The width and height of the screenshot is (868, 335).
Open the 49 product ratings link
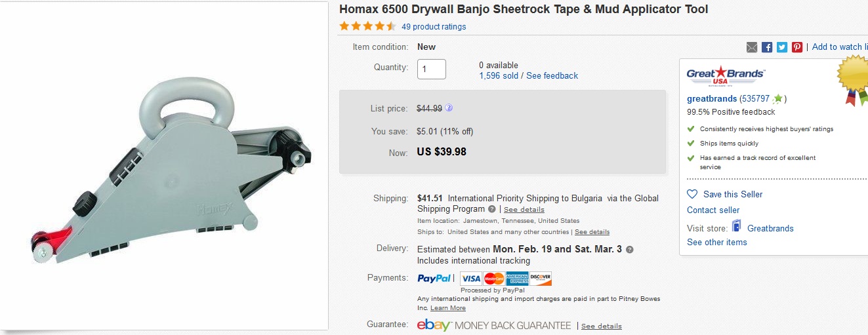click(x=434, y=27)
